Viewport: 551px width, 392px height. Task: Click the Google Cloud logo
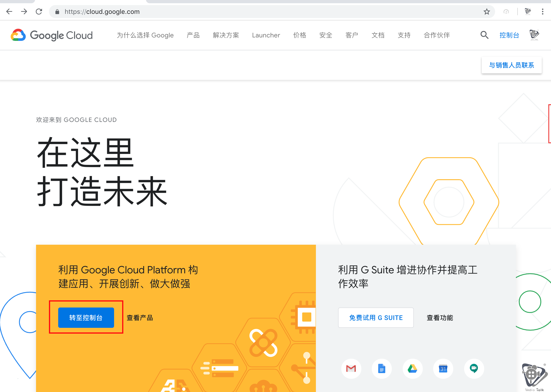[52, 35]
